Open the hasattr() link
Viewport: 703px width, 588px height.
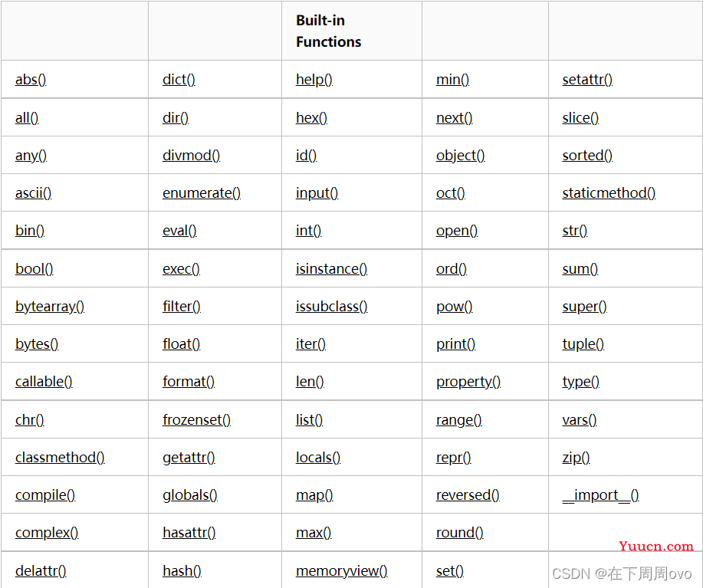coord(189,533)
